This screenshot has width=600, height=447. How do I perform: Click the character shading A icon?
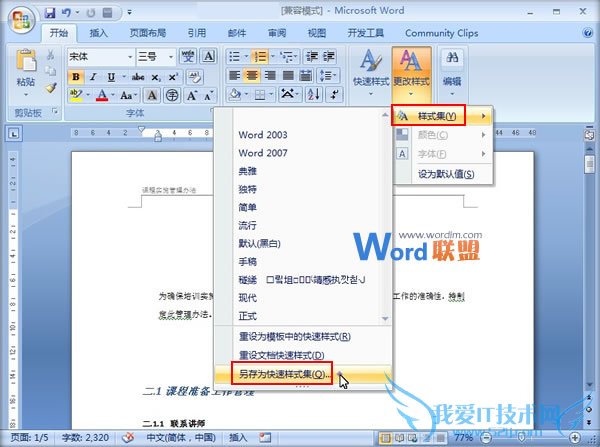click(152, 95)
